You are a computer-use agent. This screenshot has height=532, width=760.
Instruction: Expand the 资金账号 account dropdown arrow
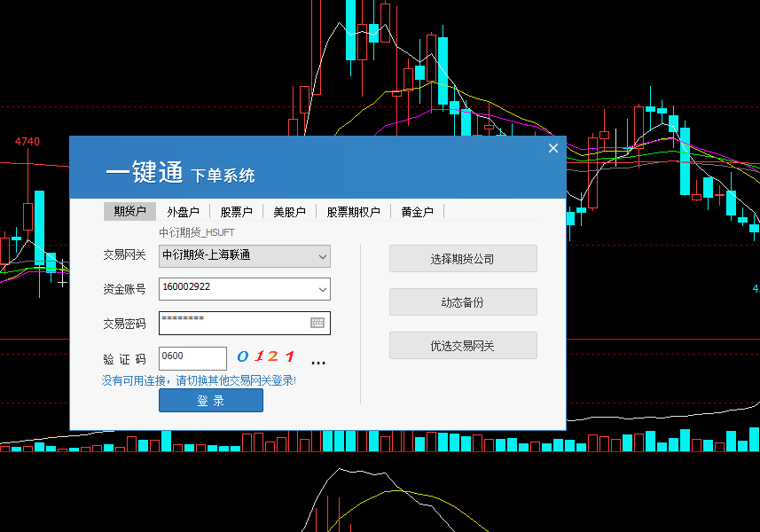322,290
